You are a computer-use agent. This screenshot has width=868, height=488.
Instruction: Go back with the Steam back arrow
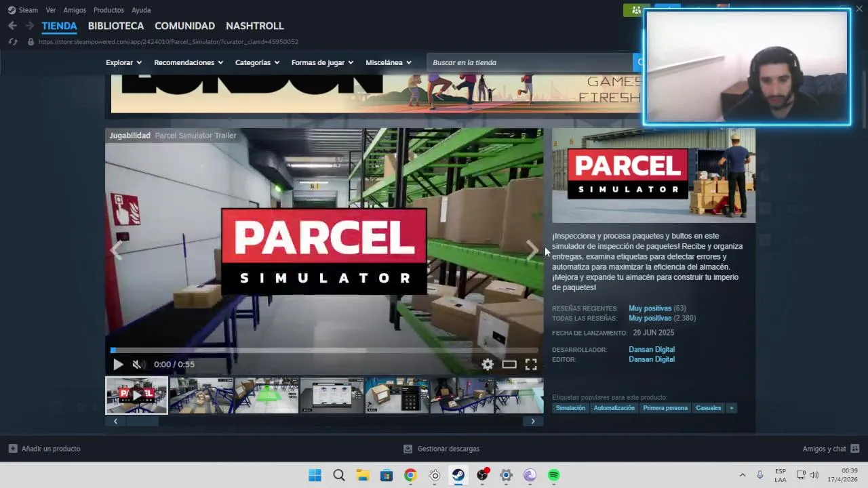pos(12,26)
